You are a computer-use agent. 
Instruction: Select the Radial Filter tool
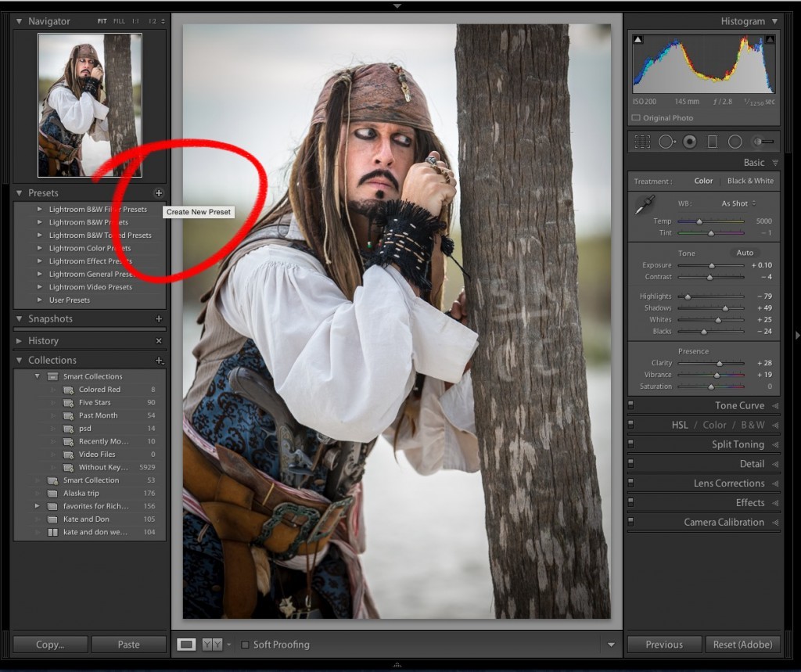pos(734,141)
